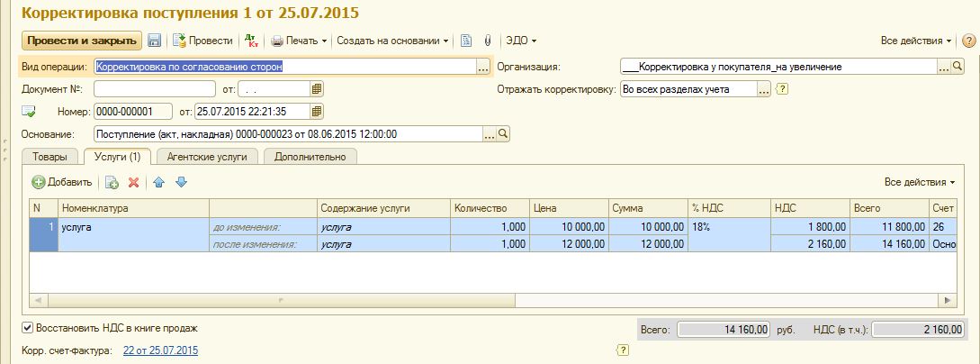Open help with the orange question mark icon
980x364 pixels.
968,41
